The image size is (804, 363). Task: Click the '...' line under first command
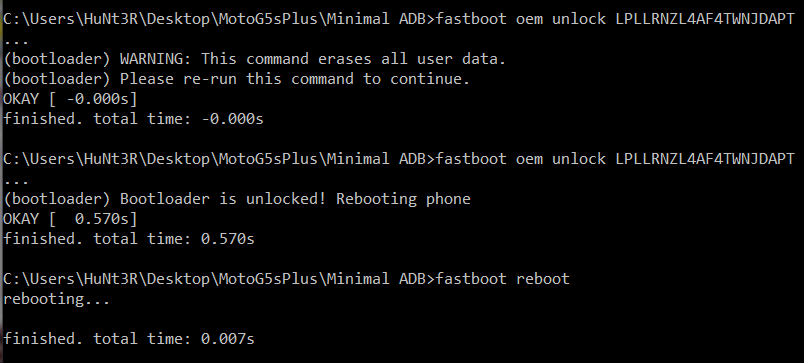click(16, 41)
